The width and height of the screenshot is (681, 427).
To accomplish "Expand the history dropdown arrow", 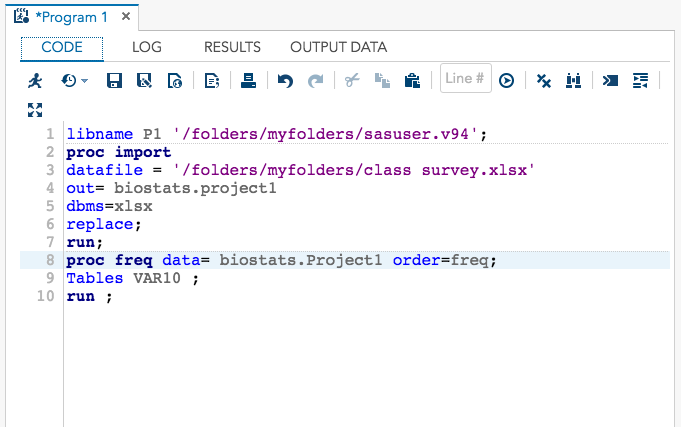I will pyautogui.click(x=85, y=81).
